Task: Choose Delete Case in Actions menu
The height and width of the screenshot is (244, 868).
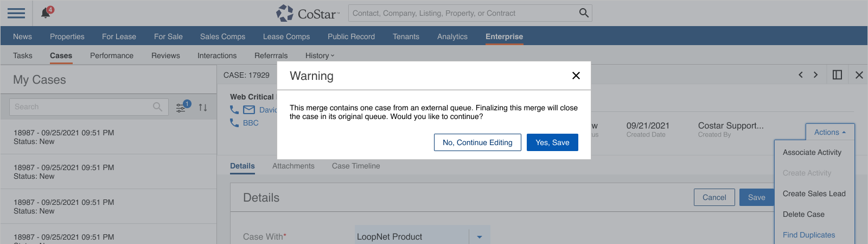Action: coord(803,214)
